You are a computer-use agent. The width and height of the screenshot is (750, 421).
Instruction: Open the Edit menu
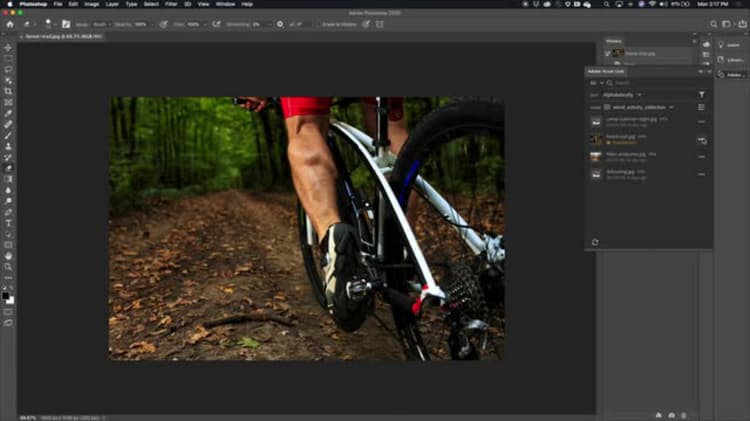point(73,4)
